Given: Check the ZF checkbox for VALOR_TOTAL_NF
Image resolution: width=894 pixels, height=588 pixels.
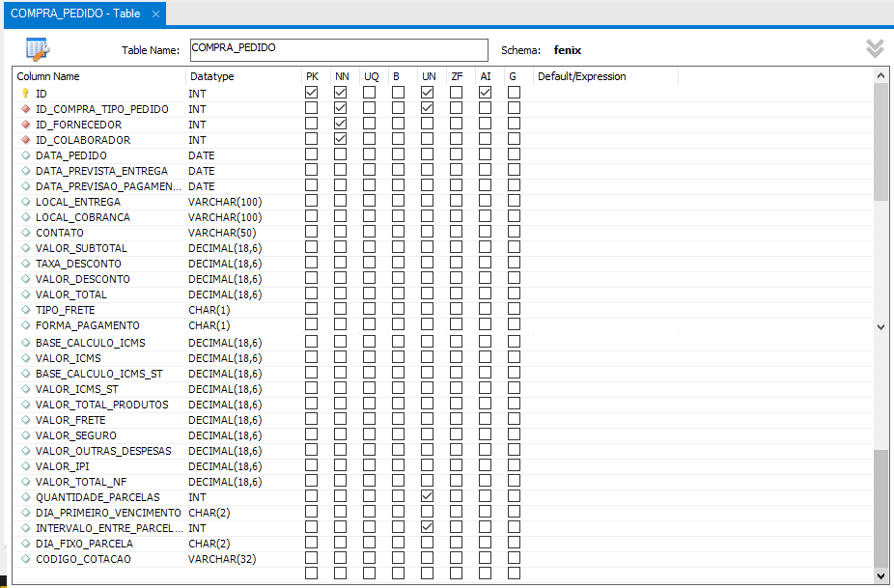Looking at the screenshot, I should tap(456, 480).
